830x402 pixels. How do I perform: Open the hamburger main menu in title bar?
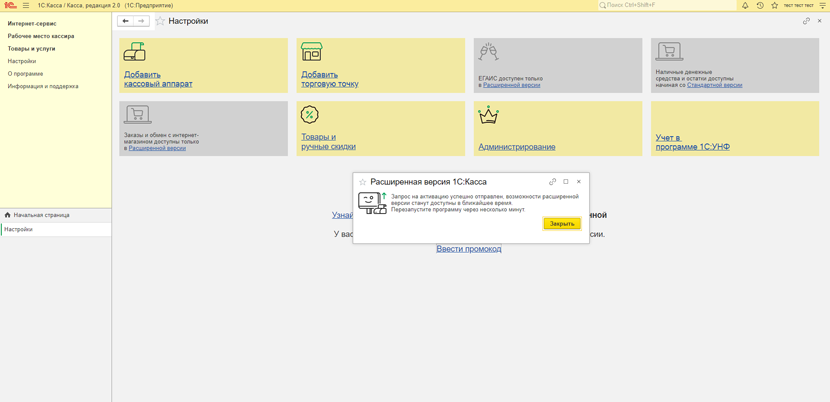point(26,5)
